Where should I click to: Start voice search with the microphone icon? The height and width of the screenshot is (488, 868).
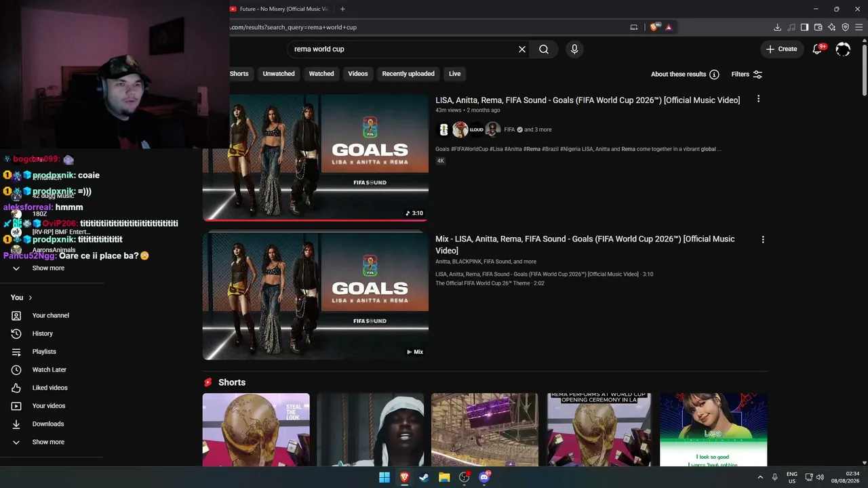[x=574, y=49]
